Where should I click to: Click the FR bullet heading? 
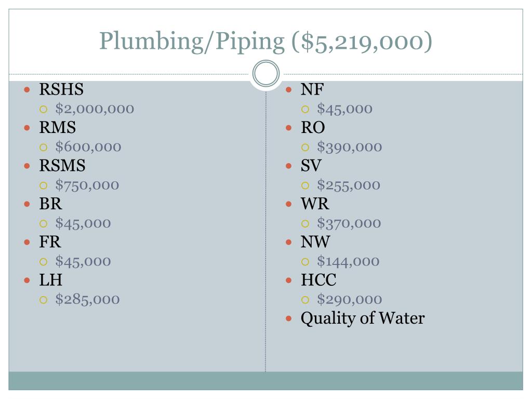click(50, 242)
